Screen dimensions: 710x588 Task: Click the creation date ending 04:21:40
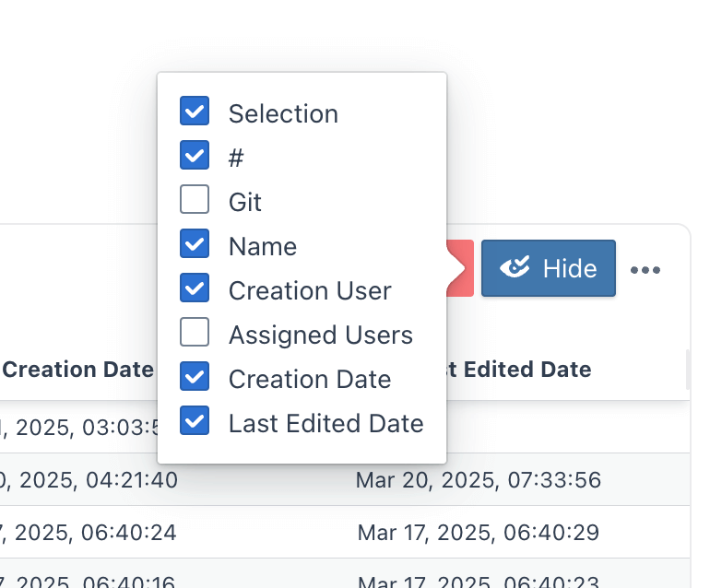92,479
